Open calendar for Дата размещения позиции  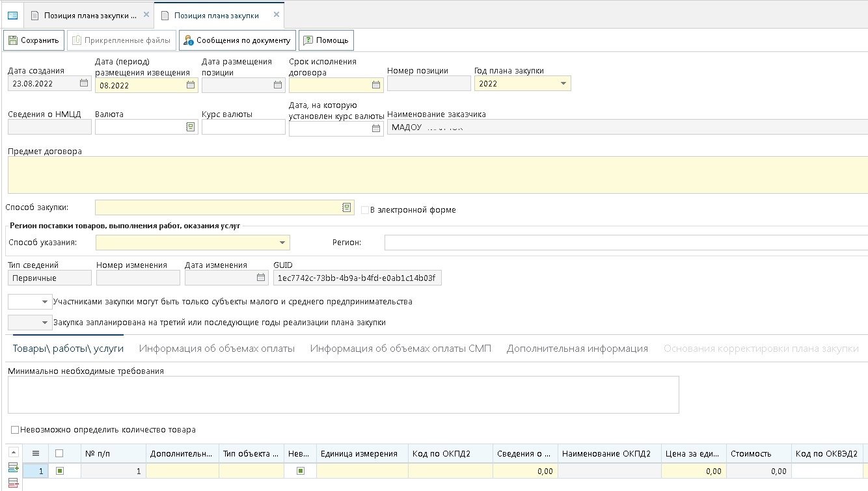tap(278, 85)
